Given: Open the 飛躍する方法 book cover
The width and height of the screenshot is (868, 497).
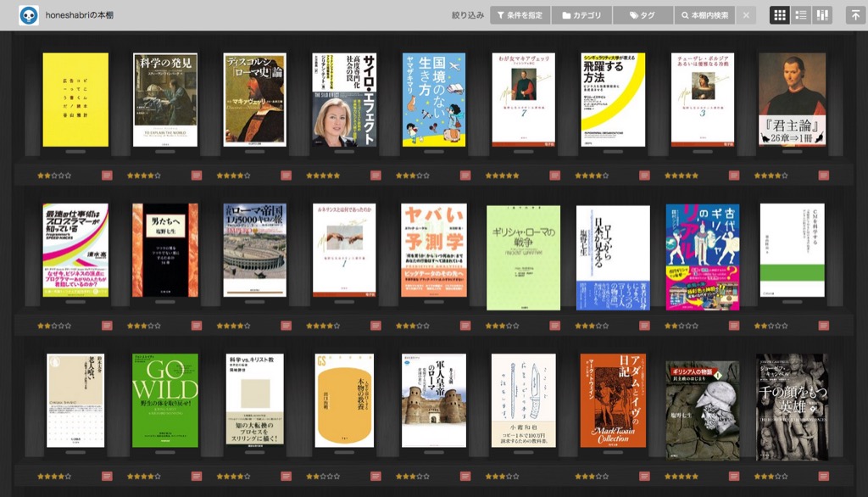Looking at the screenshot, I should (x=613, y=100).
